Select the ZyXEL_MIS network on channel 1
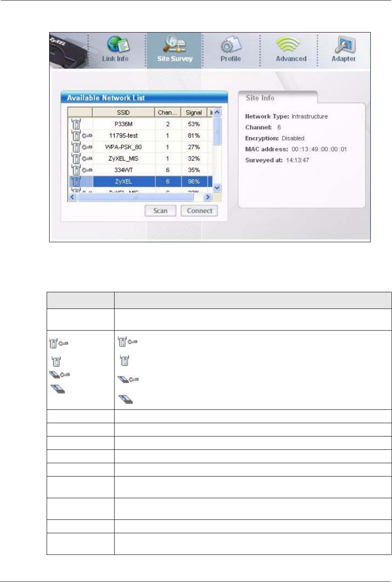 (x=140, y=158)
